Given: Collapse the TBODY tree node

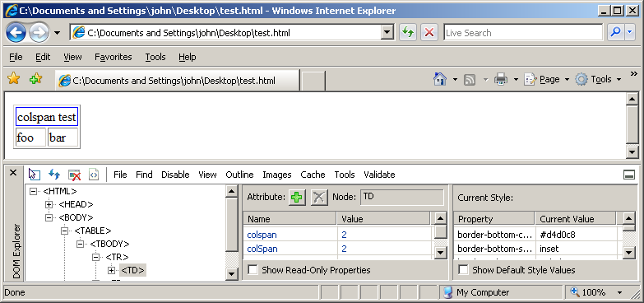Looking at the screenshot, I should [x=80, y=244].
